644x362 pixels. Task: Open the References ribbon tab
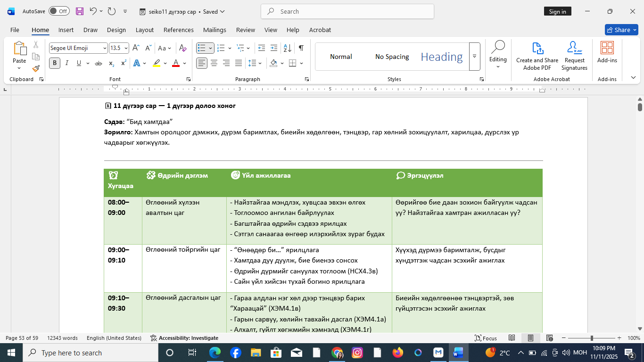(178, 30)
